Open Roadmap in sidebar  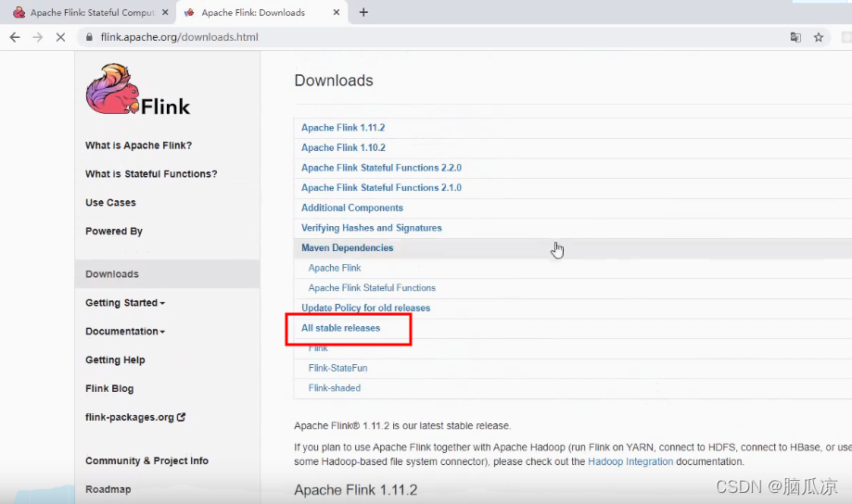tap(108, 489)
